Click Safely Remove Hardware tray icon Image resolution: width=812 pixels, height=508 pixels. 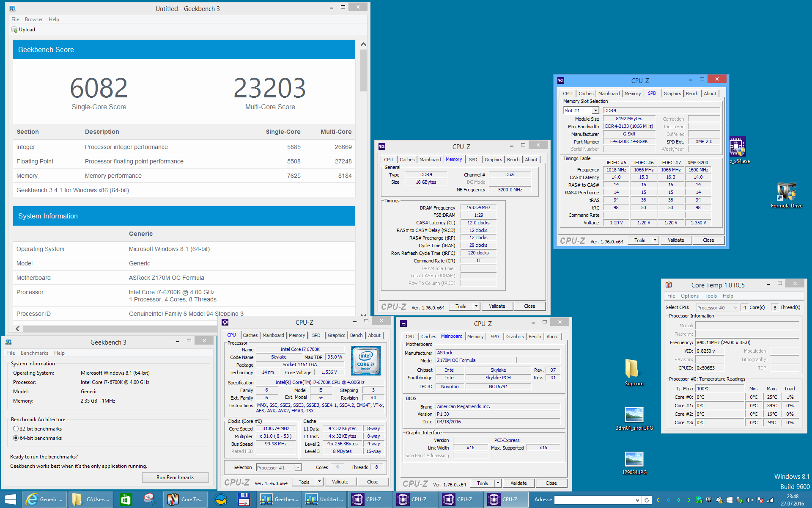click(x=740, y=500)
